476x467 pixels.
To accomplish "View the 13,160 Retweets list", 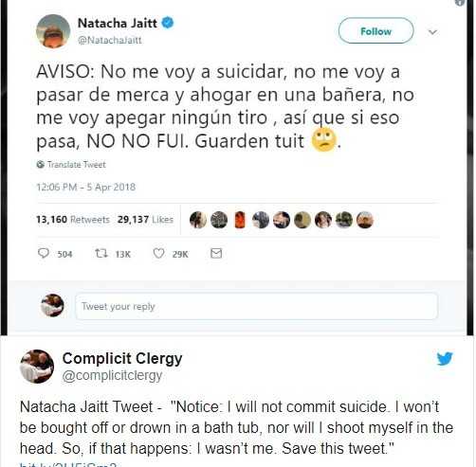I will (x=73, y=220).
